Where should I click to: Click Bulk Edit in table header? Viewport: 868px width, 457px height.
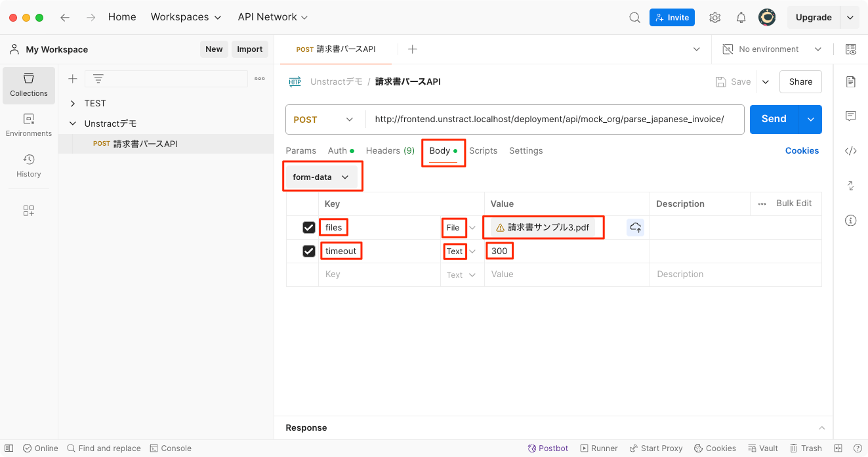point(794,204)
